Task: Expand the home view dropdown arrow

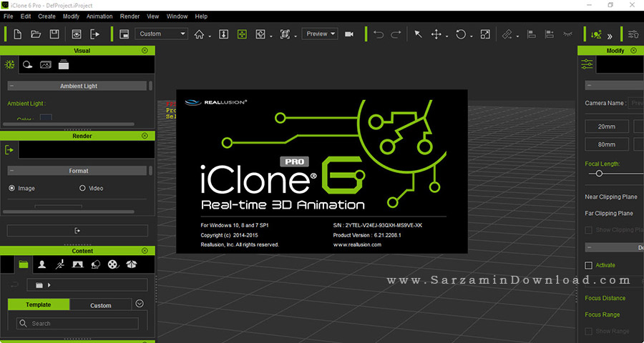Action: [210, 36]
